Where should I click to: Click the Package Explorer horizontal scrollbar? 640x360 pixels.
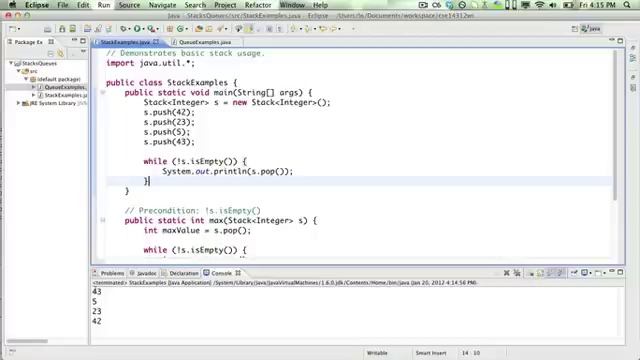tap(27, 341)
